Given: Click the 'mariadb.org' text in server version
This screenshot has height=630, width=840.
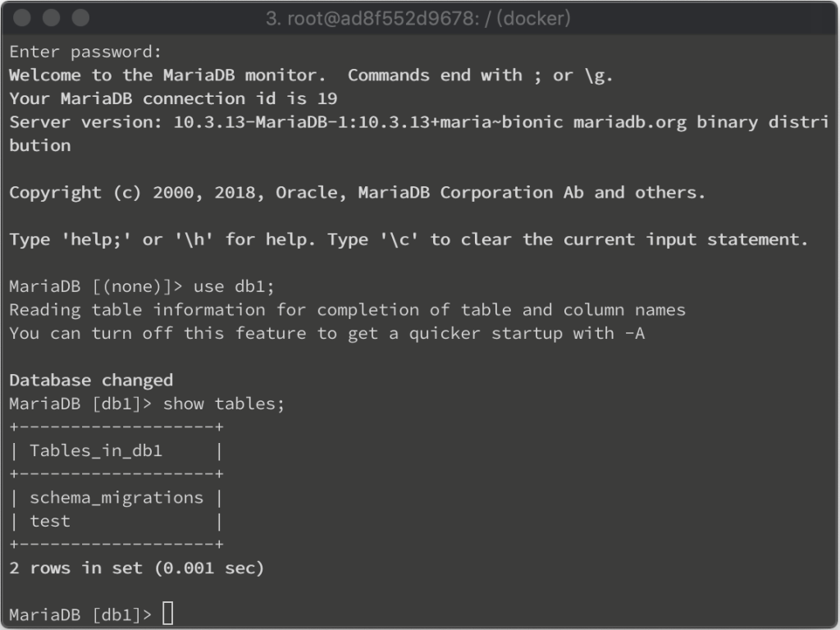Looking at the screenshot, I should 629,122.
